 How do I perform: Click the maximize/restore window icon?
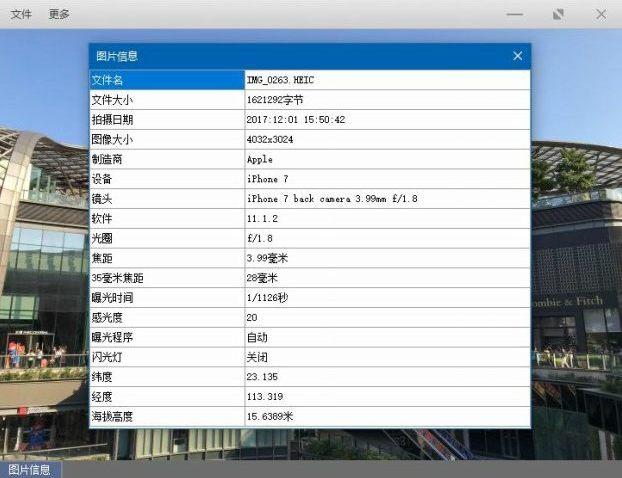558,14
